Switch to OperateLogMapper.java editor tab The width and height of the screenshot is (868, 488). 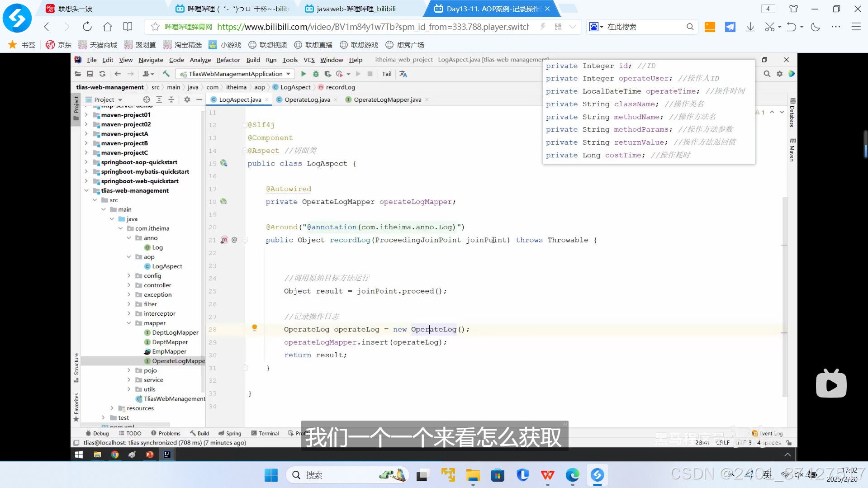(x=387, y=99)
